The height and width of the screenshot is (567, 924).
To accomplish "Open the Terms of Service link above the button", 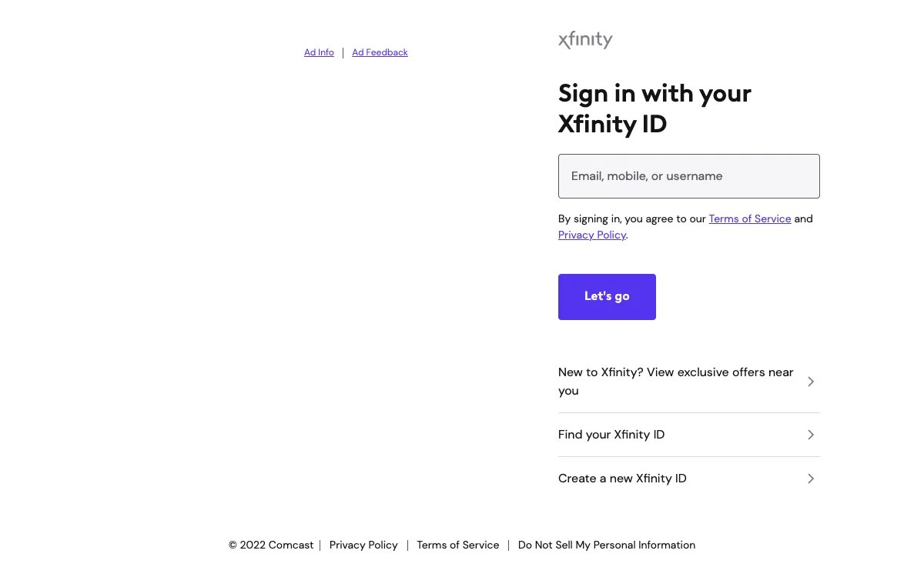I will click(x=749, y=218).
